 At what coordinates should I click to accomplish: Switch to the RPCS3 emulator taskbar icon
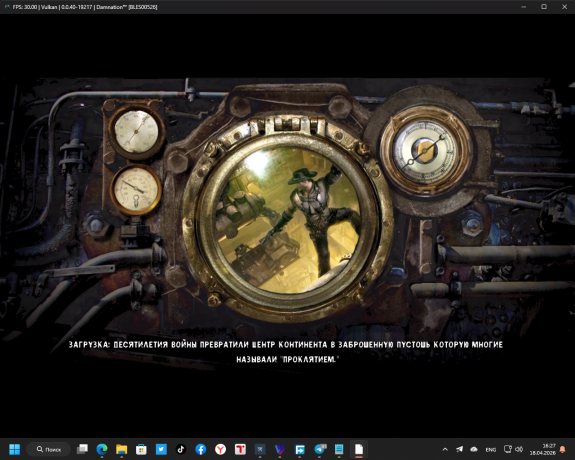click(x=260, y=449)
